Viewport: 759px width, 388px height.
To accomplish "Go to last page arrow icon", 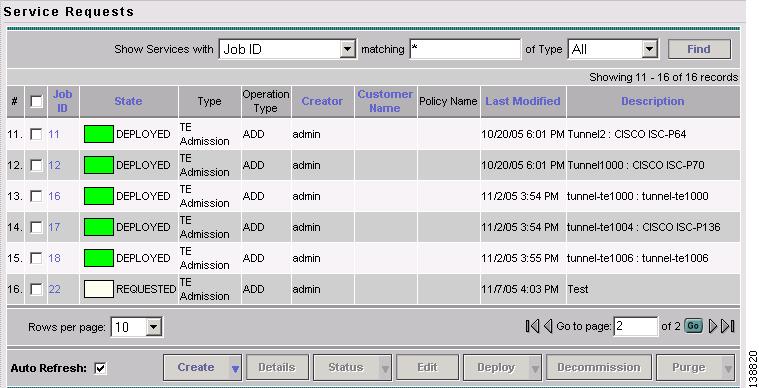I will coord(728,327).
